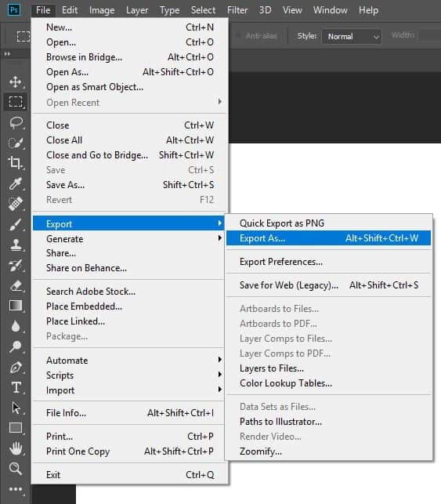Choose Save for Web (Legacy)...
This screenshot has height=504, width=441.
328,285
